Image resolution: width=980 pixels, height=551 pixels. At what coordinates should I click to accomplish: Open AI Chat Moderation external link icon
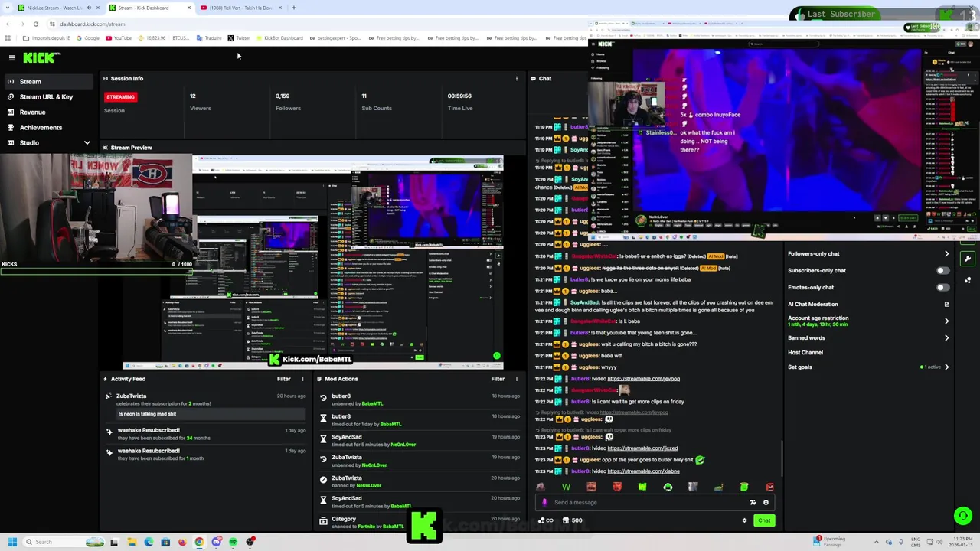[947, 304]
